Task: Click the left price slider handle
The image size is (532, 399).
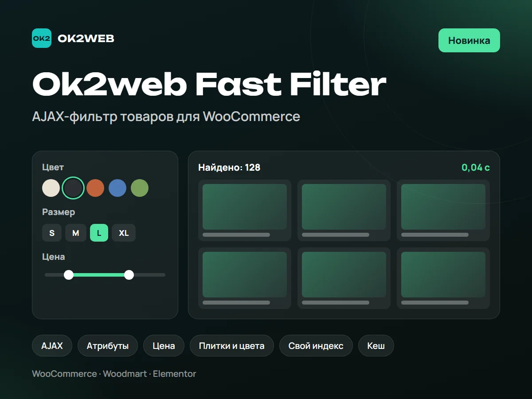Action: pyautogui.click(x=69, y=275)
